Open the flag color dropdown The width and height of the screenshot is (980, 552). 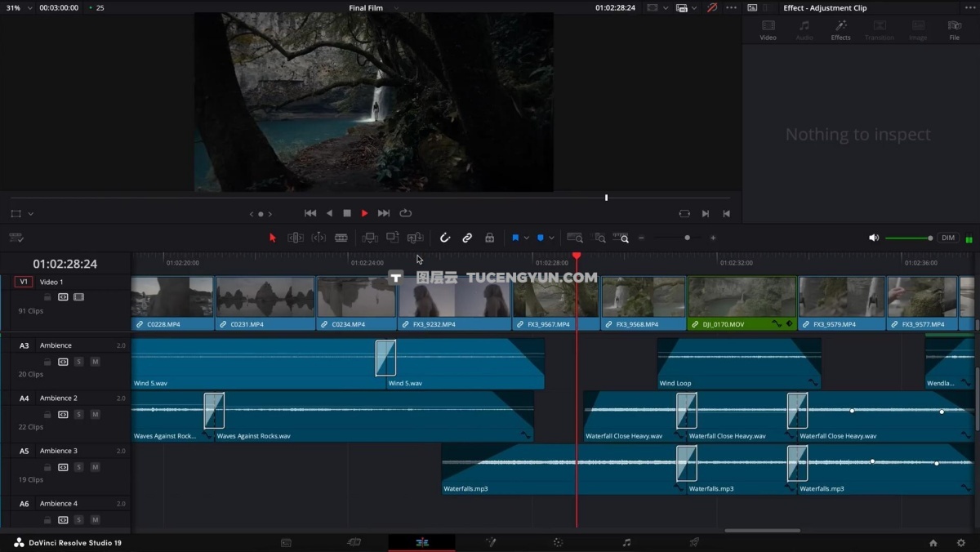point(527,238)
